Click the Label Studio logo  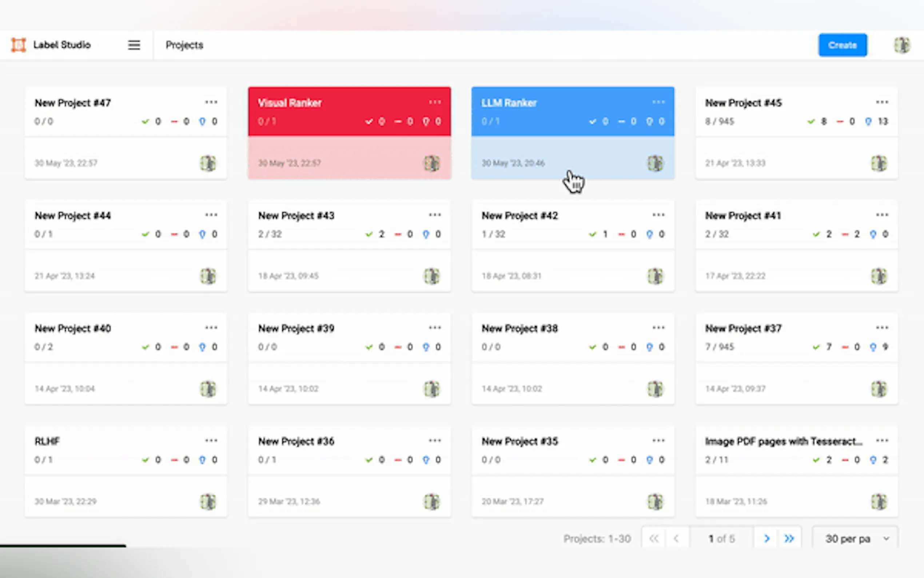click(18, 45)
